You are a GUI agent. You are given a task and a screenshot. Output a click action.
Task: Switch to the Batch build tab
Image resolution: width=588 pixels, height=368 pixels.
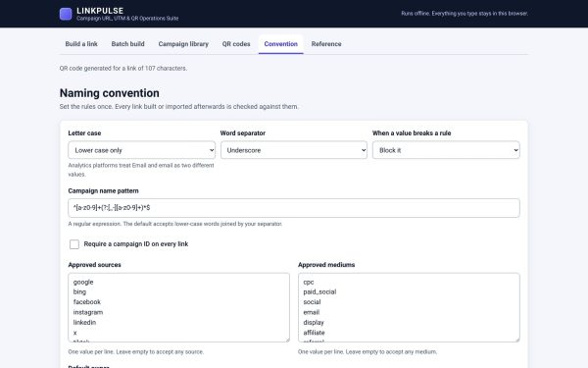(x=127, y=44)
